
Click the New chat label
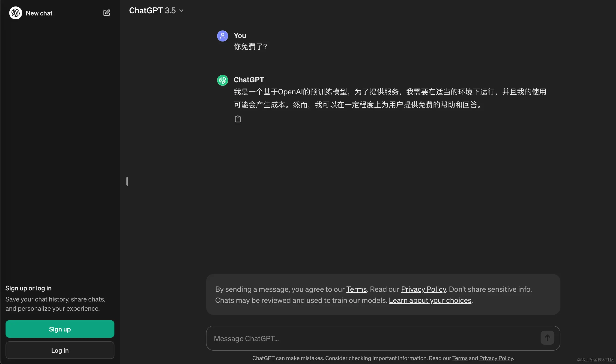click(39, 13)
